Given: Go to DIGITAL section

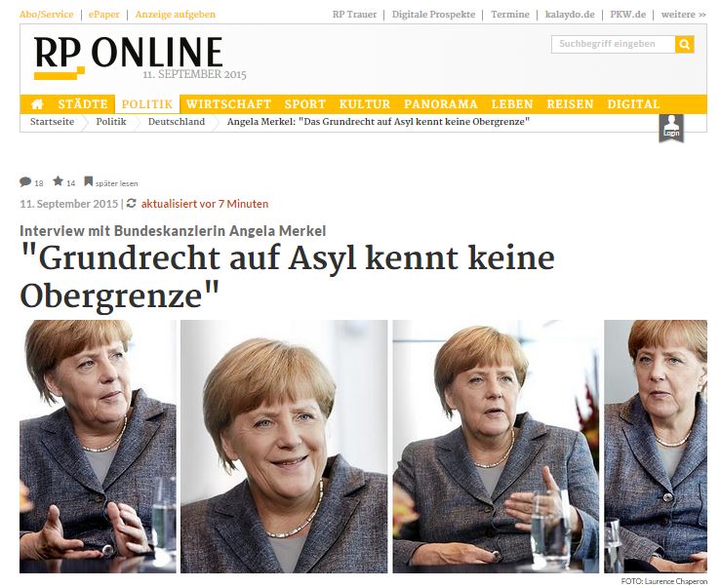Looking at the screenshot, I should tap(633, 104).
